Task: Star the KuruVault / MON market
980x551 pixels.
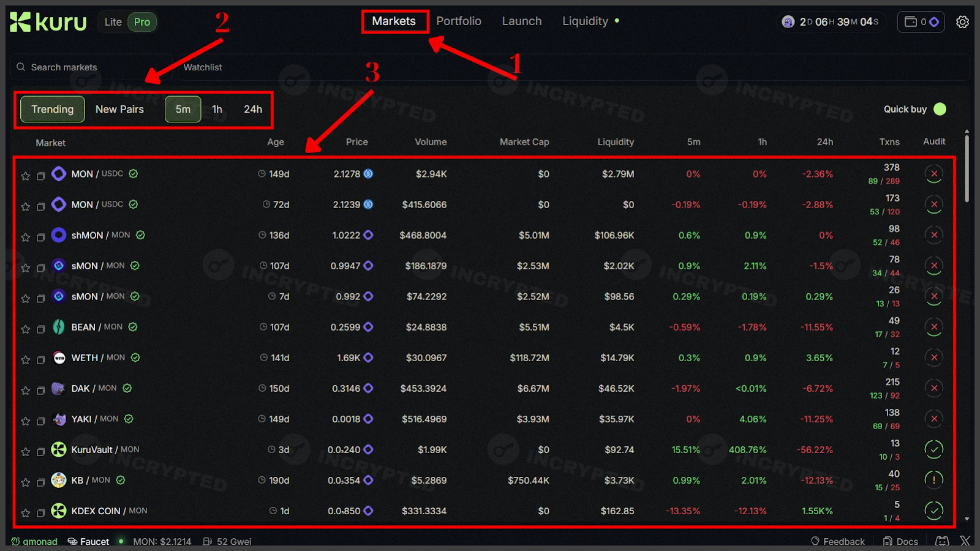Action: [26, 452]
